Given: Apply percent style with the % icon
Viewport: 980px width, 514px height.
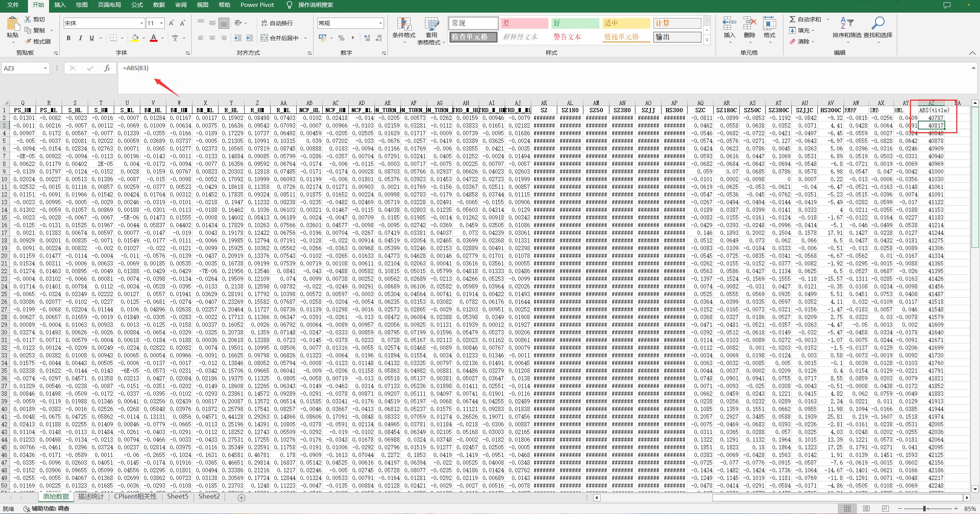Looking at the screenshot, I should click(341, 38).
